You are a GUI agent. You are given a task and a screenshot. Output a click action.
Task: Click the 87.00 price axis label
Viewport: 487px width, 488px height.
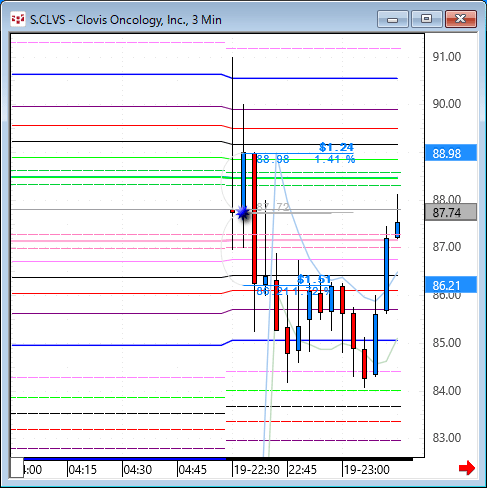pyautogui.click(x=446, y=247)
